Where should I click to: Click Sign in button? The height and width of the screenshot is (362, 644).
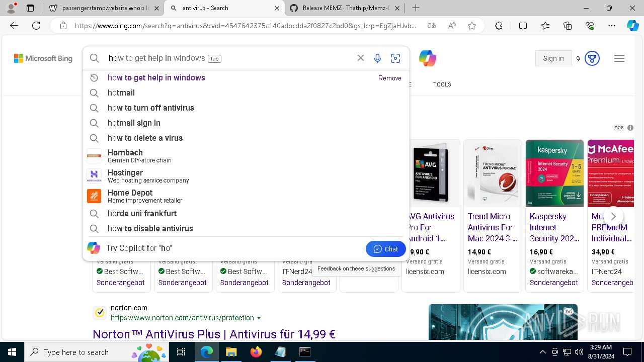553,58
